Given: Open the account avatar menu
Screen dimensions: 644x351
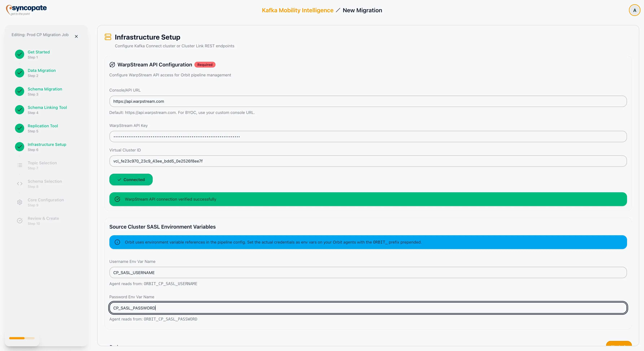Looking at the screenshot, I should (x=634, y=10).
